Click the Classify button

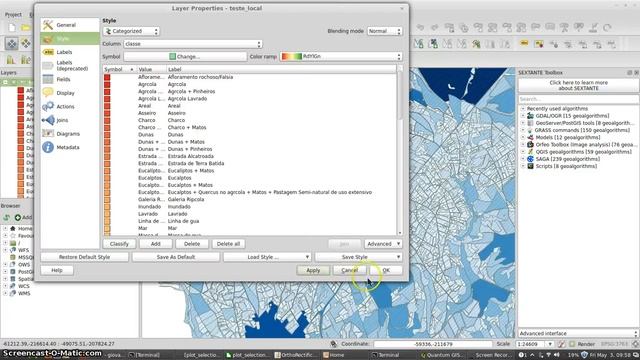coord(119,244)
